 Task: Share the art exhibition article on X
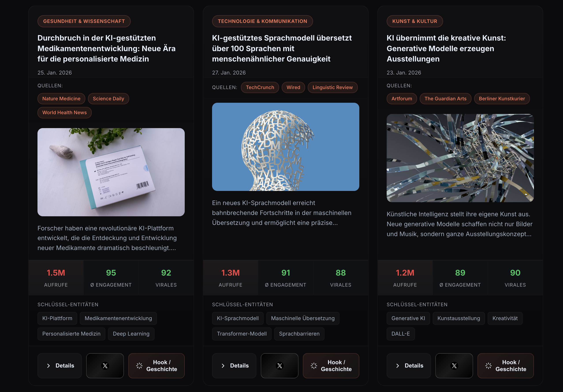pos(454,366)
